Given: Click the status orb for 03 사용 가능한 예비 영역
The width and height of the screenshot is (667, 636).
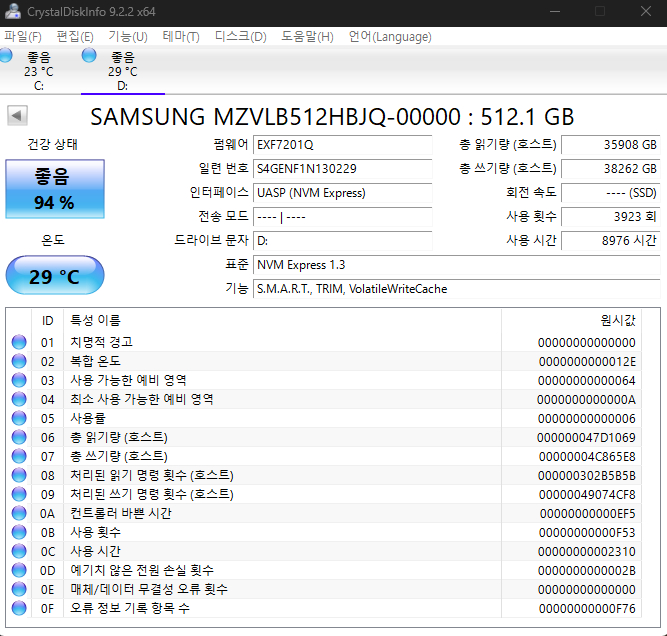Looking at the screenshot, I should (x=19, y=380).
